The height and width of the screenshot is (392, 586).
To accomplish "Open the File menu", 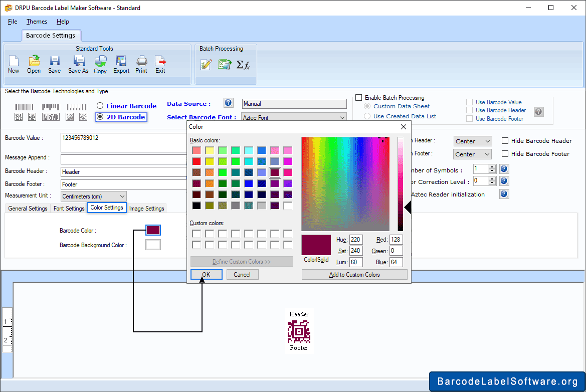I will pyautogui.click(x=13, y=22).
